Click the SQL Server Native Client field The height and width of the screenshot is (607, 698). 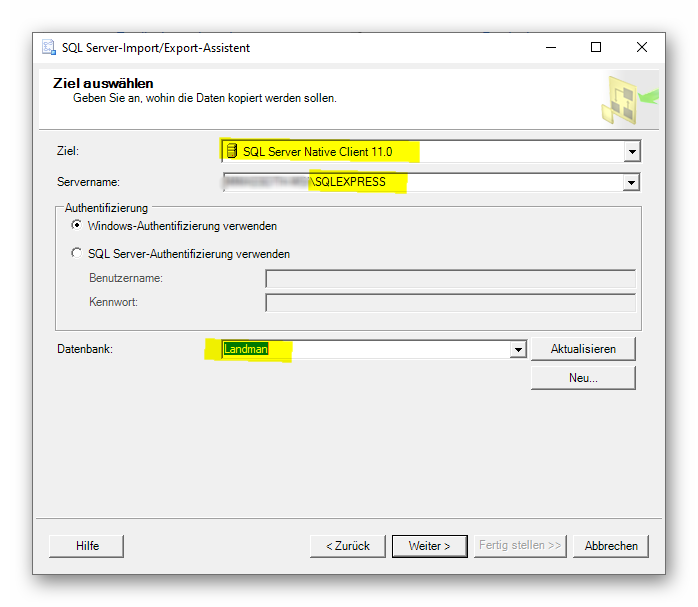pyautogui.click(x=420, y=152)
